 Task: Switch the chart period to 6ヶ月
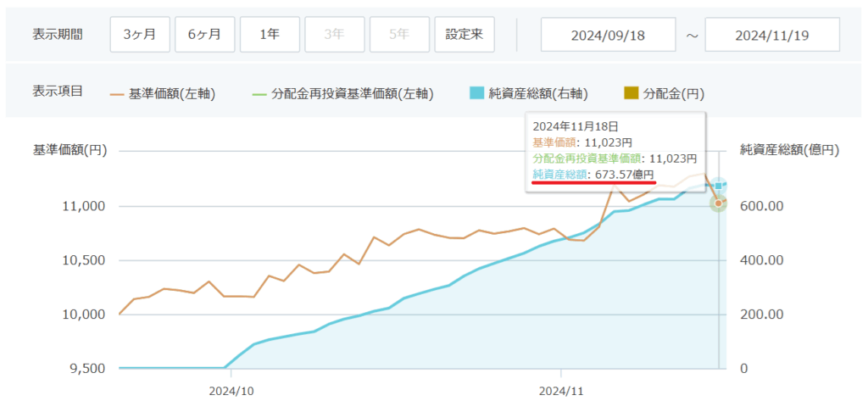204,35
